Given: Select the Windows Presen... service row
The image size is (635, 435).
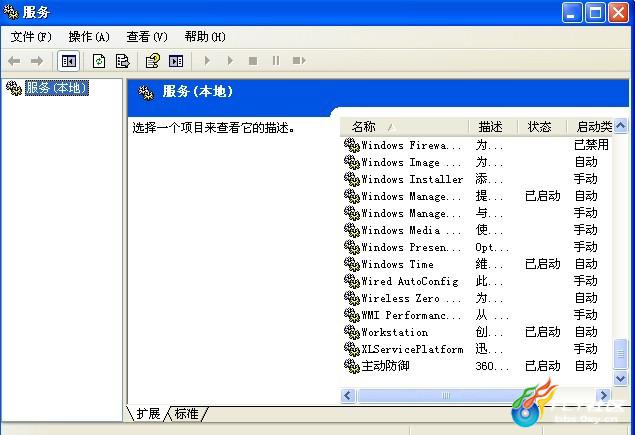Looking at the screenshot, I should pos(477,247).
